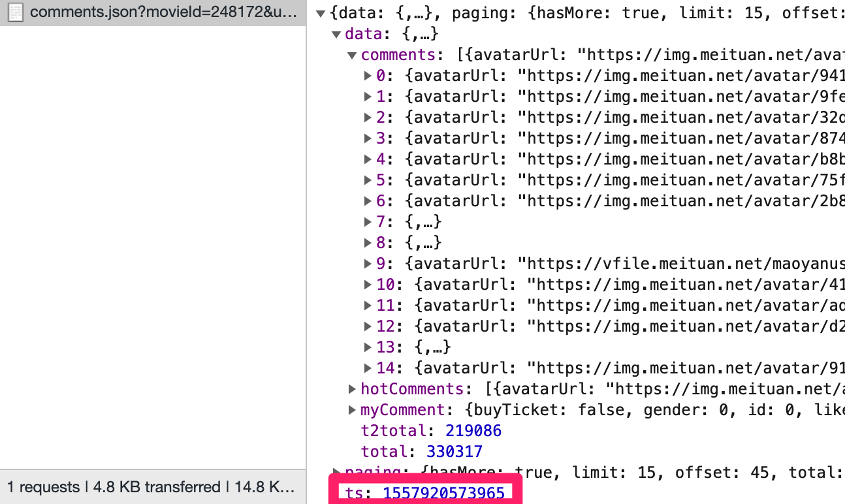Collapse the comments array node

pyautogui.click(x=352, y=55)
